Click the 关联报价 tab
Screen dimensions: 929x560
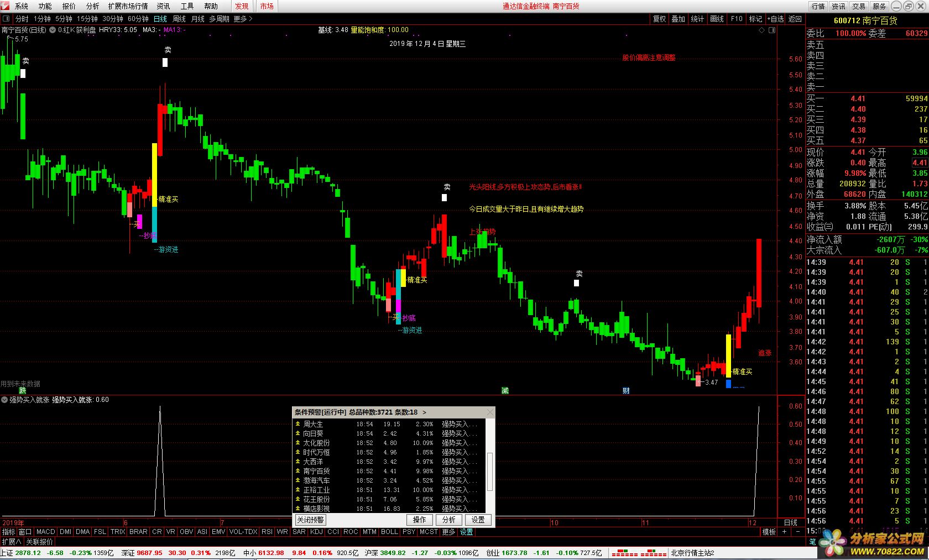pos(40,542)
